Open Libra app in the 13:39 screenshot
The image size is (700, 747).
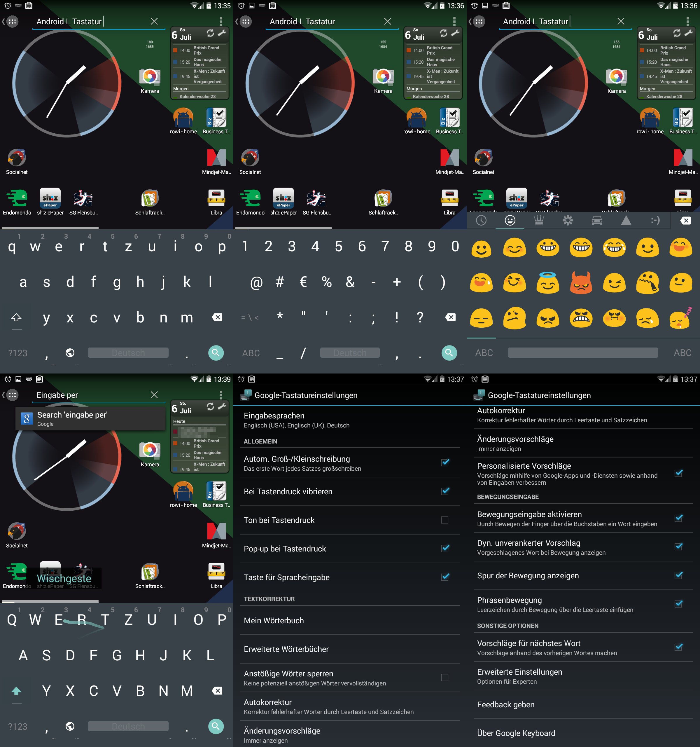click(216, 575)
